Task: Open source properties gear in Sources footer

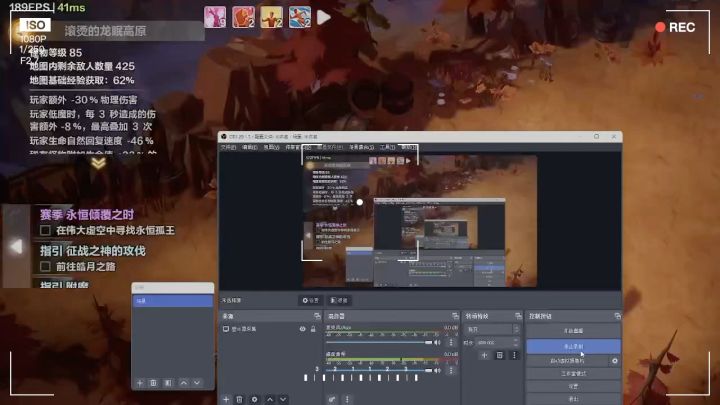Action: click(254, 399)
